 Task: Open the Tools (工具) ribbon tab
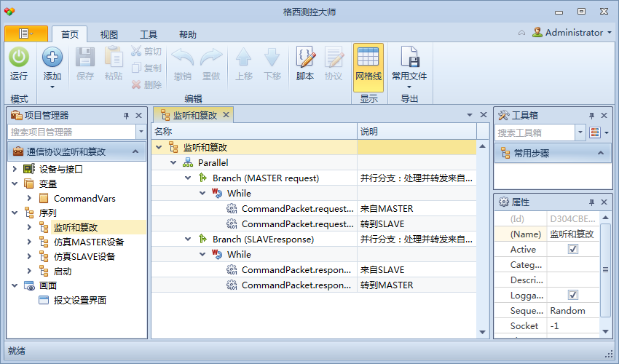149,34
